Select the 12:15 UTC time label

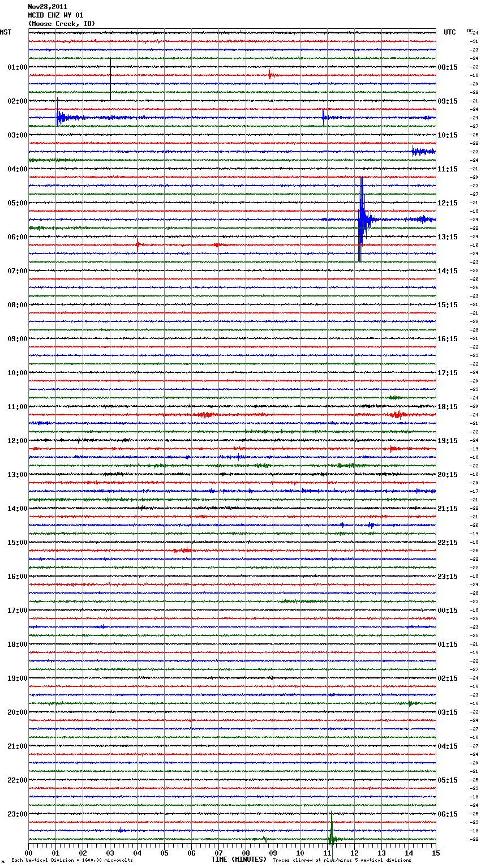(448, 203)
